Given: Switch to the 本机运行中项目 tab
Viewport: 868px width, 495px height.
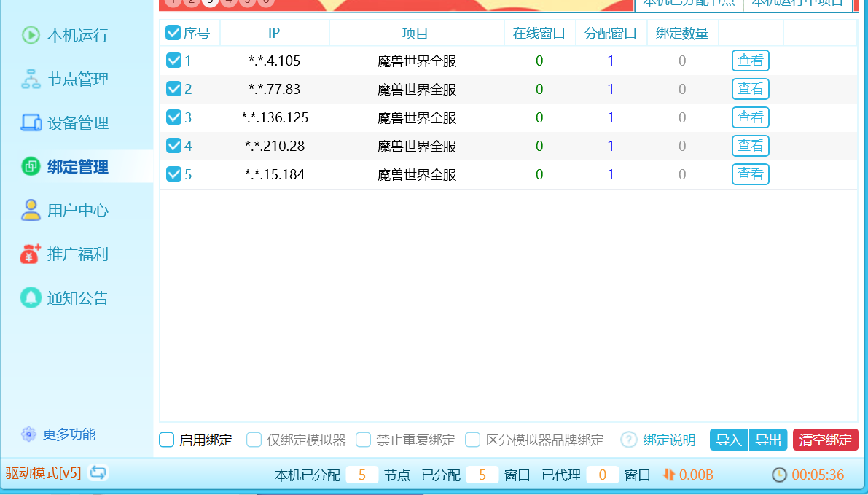Looking at the screenshot, I should tap(797, 4).
